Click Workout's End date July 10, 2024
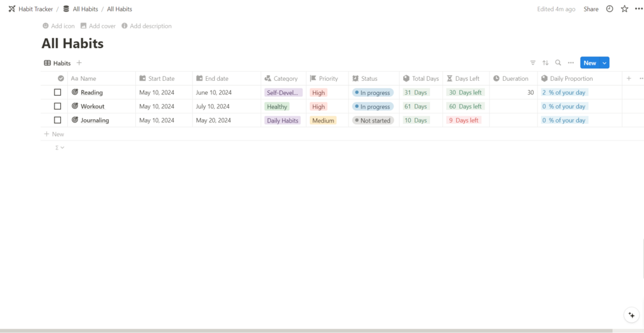The image size is (644, 333). tap(213, 107)
